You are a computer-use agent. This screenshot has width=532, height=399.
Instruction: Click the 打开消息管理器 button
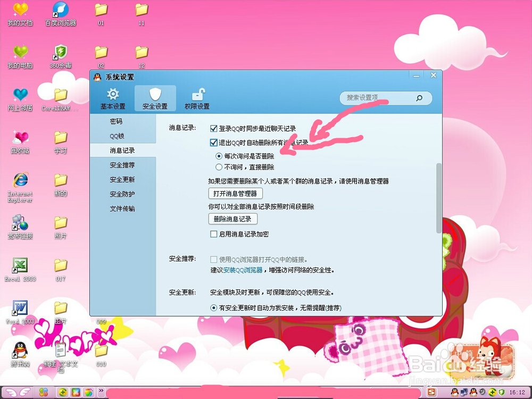point(235,194)
